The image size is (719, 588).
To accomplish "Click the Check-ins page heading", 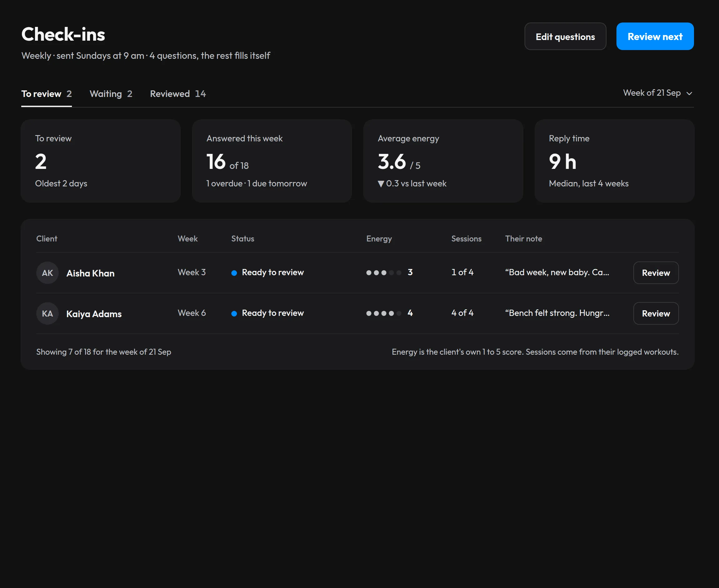I will [63, 34].
